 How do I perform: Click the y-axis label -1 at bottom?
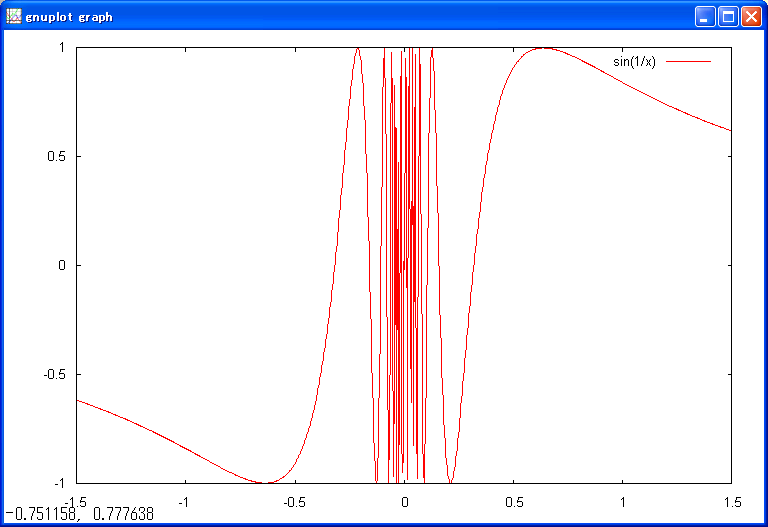(59, 484)
